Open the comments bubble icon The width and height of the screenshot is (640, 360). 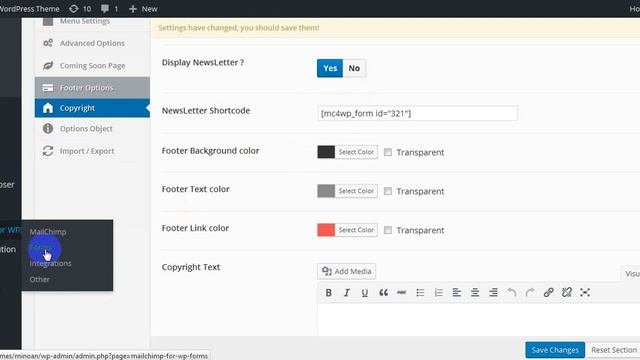(x=105, y=9)
